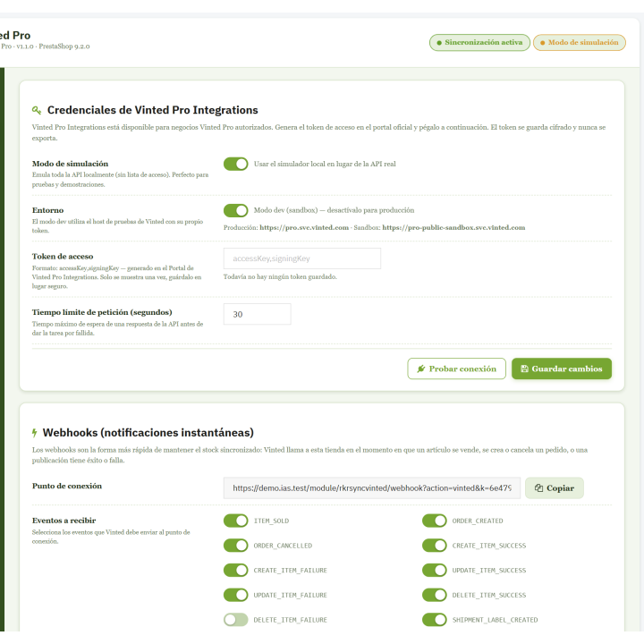Click the Modo de simulación status badge

click(579, 42)
